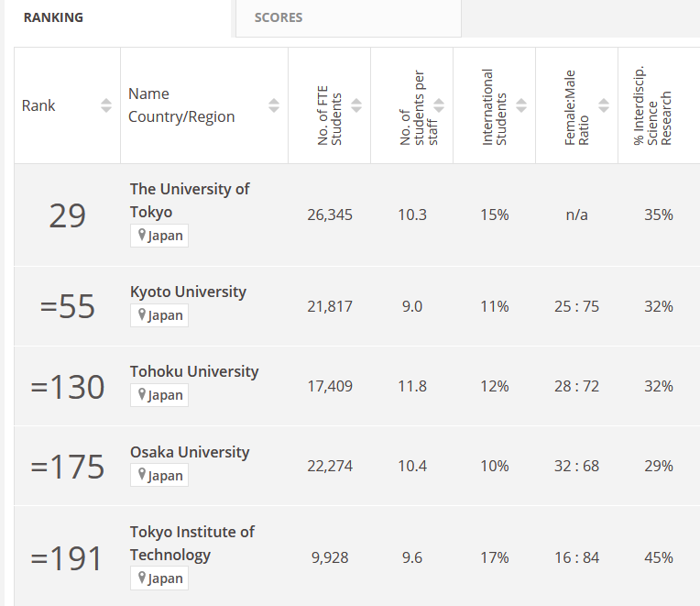Select female:male ratio 28 : 72

[577, 386]
